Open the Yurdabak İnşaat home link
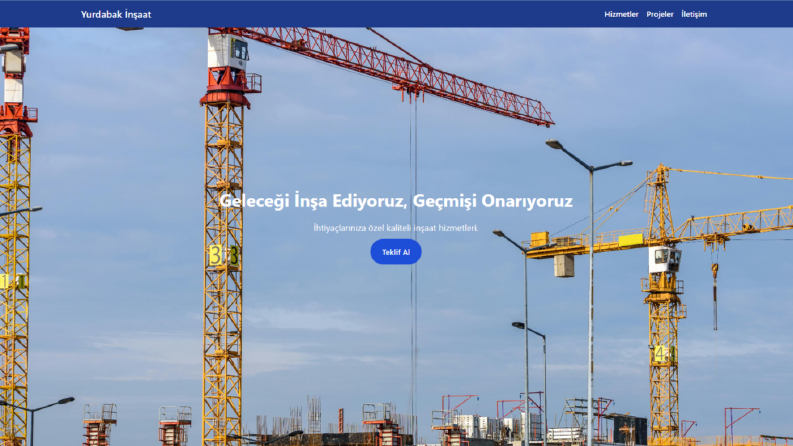 tap(116, 14)
